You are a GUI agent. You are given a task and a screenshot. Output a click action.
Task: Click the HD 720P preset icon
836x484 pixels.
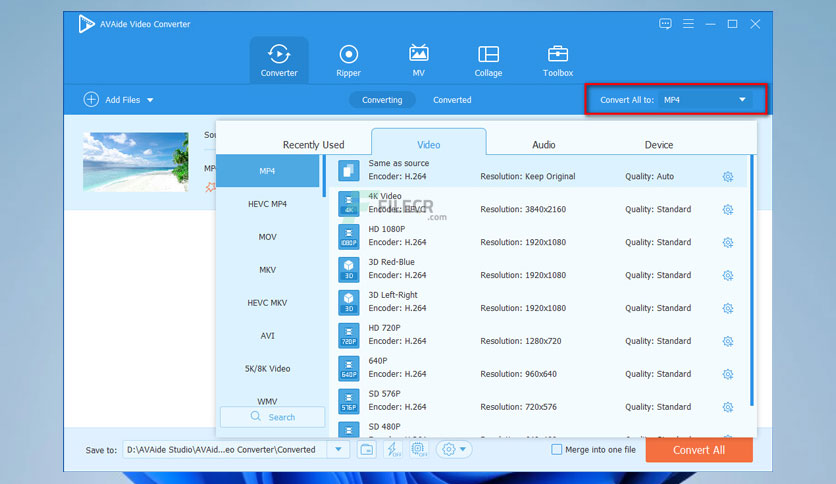pyautogui.click(x=349, y=336)
